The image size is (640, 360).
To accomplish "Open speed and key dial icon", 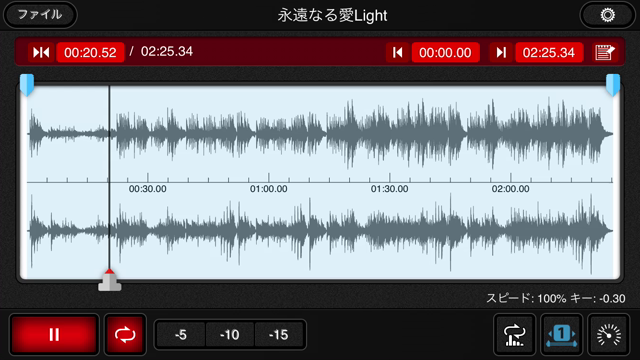I will (x=609, y=335).
